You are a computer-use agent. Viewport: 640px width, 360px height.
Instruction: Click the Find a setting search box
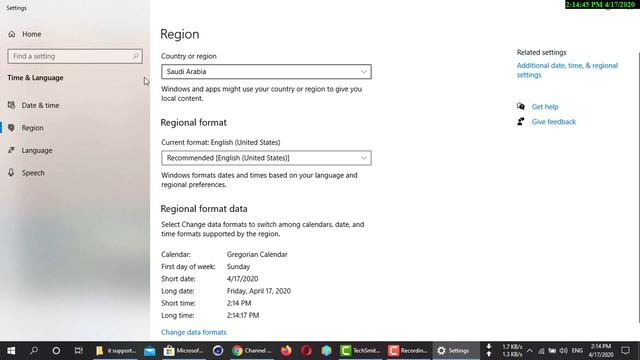75,56
